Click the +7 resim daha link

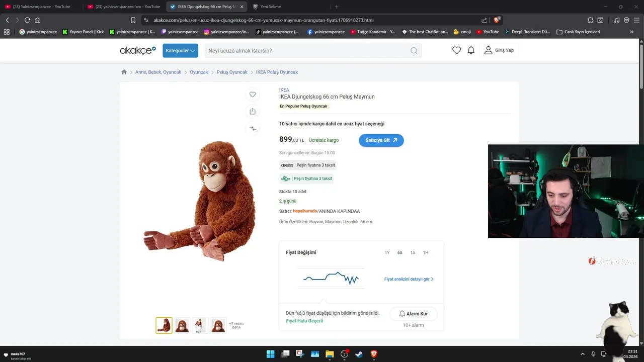(x=236, y=325)
